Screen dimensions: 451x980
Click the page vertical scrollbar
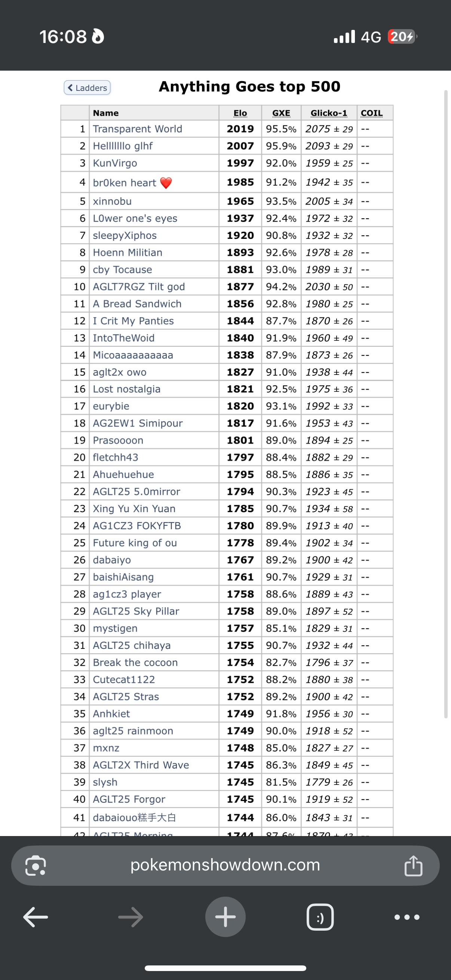pos(446,404)
